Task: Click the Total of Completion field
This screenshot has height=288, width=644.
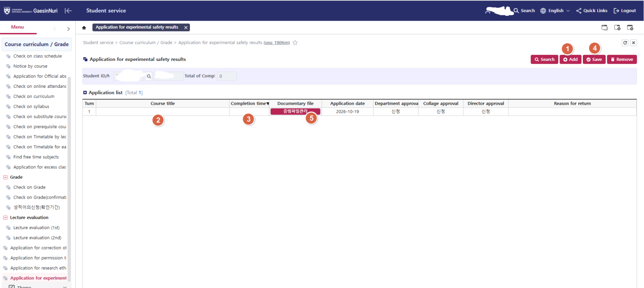Action: pos(227,76)
